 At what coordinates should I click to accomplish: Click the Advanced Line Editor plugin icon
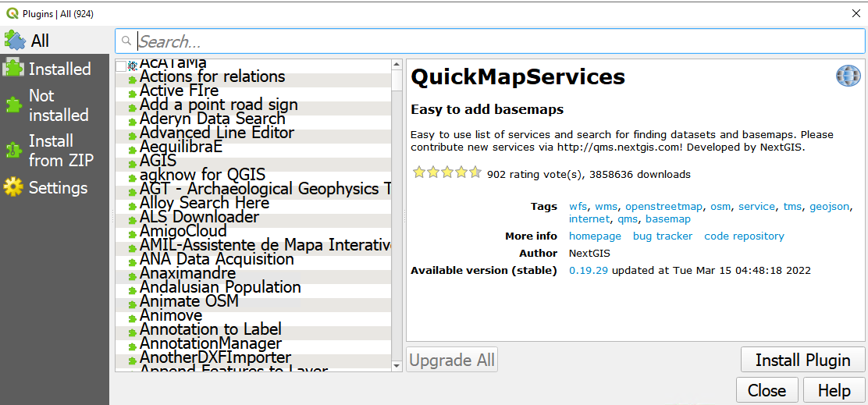point(132,136)
